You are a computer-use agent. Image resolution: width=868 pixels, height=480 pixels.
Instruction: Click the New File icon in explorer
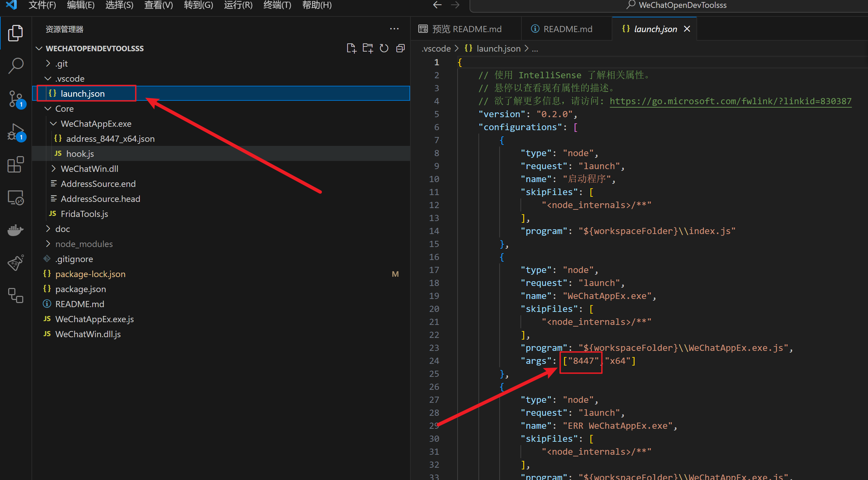click(x=351, y=48)
